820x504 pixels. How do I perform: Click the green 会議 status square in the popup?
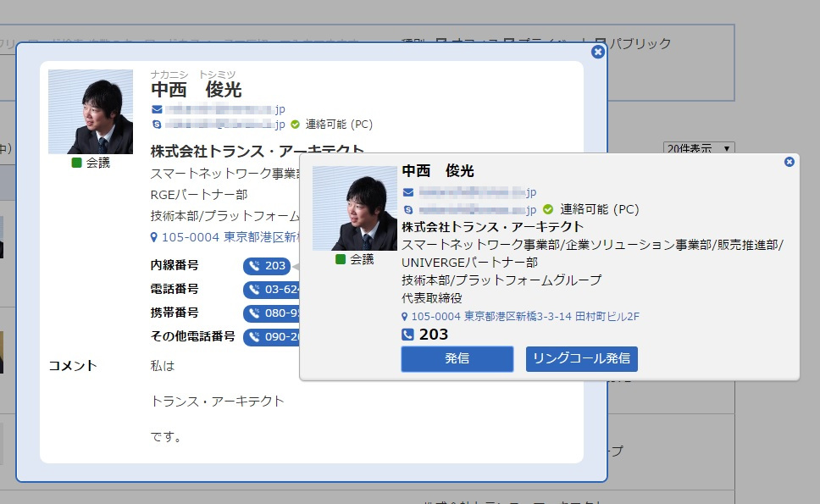[341, 259]
